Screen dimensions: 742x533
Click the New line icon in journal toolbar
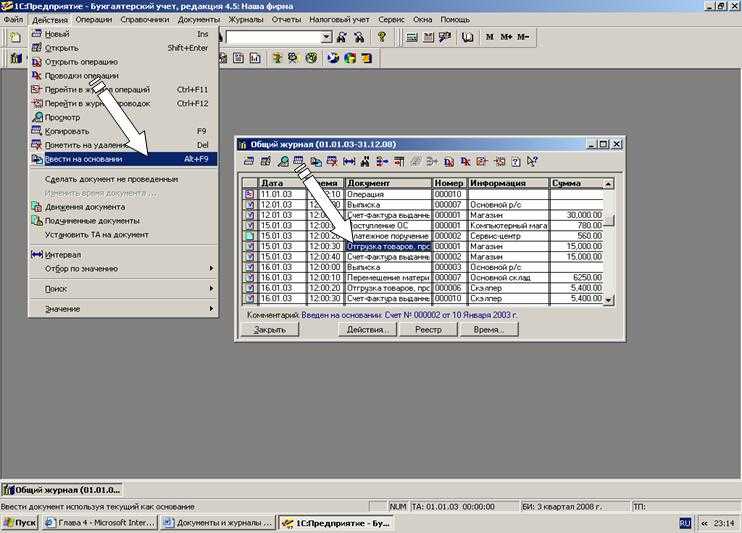(249, 162)
